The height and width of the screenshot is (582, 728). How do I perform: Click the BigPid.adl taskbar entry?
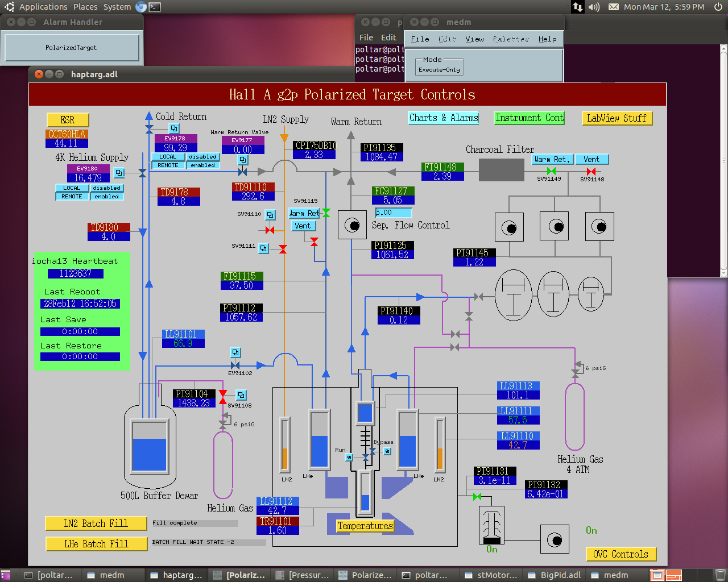555,575
